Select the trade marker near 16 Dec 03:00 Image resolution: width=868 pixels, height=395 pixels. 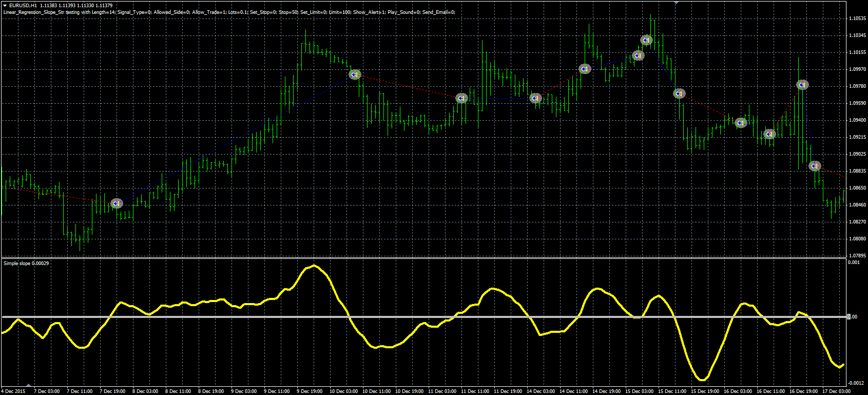(740, 122)
